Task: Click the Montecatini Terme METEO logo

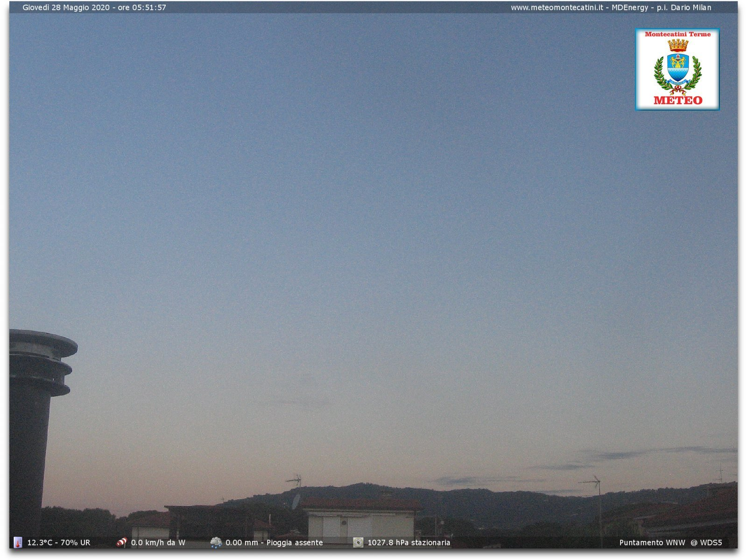Action: click(677, 69)
